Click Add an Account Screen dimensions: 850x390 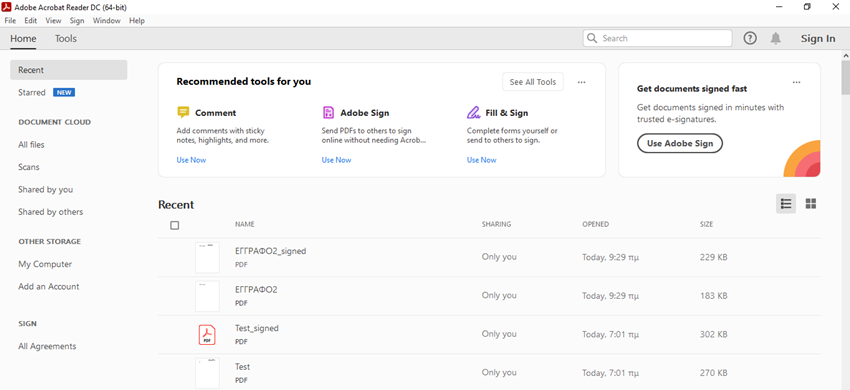49,286
